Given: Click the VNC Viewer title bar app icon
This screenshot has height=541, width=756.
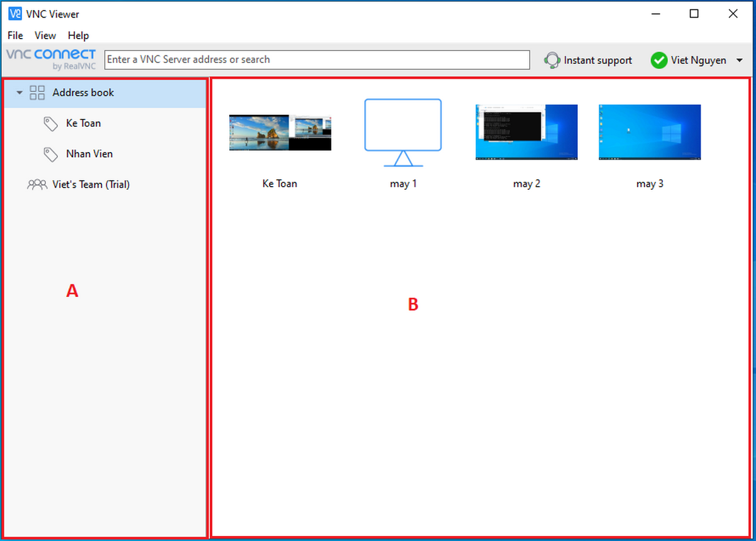Looking at the screenshot, I should pyautogui.click(x=15, y=14).
